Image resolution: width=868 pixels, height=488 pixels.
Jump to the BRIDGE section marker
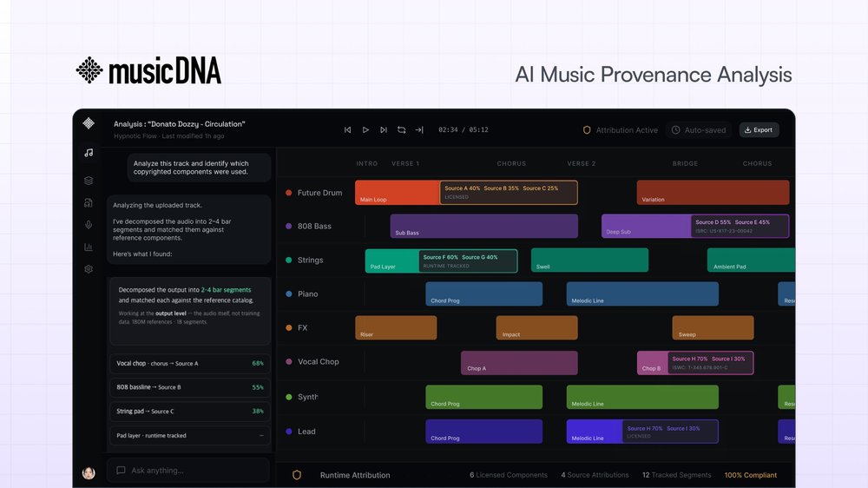pos(685,163)
